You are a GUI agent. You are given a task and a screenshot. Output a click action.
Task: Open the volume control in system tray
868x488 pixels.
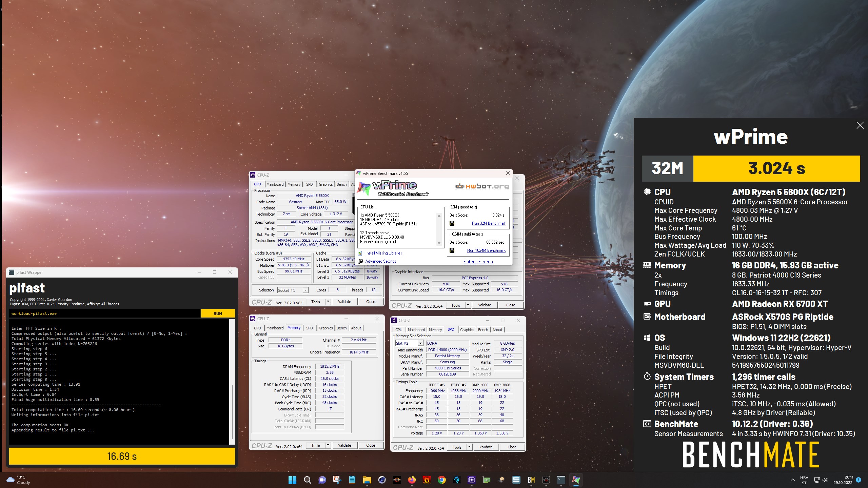coord(825,480)
